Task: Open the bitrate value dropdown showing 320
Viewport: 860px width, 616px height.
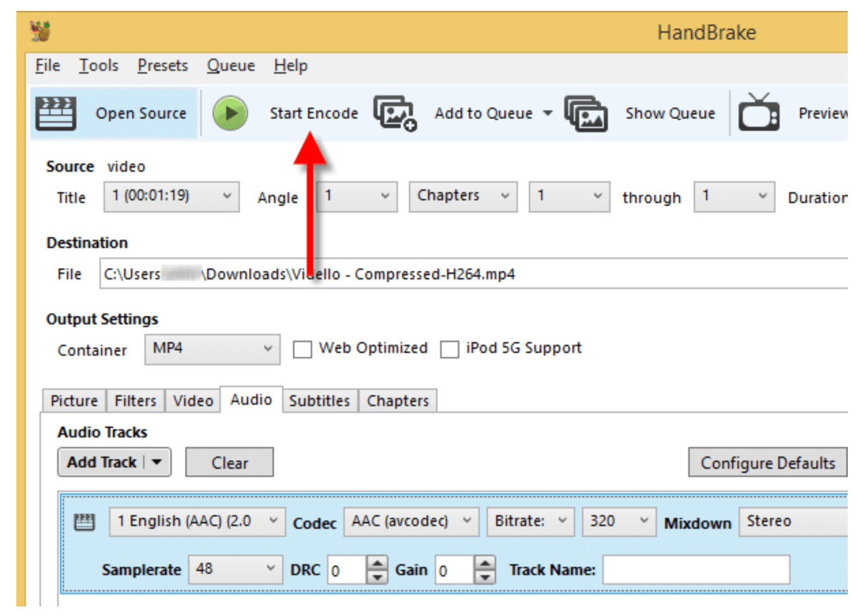Action: point(619,521)
